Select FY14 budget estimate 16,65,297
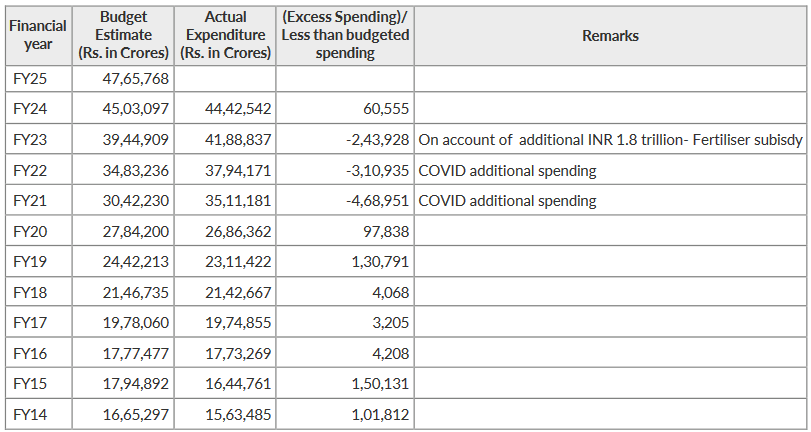The width and height of the screenshot is (811, 432). [136, 415]
